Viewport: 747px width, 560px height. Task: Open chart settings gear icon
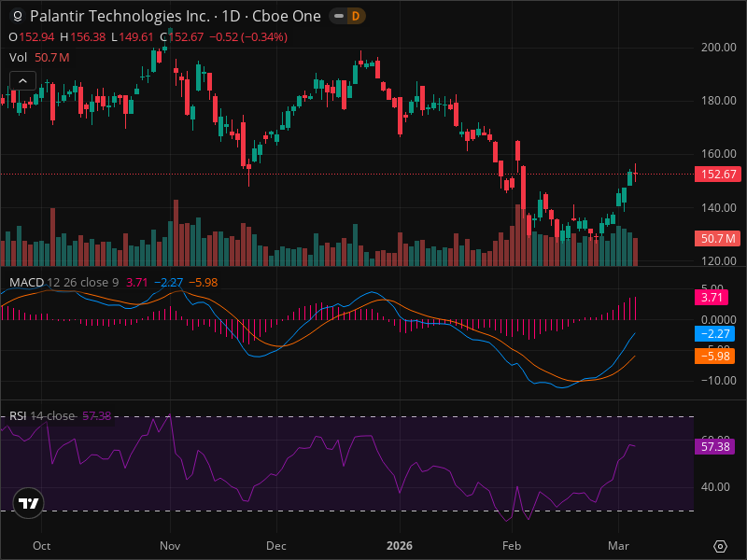(720, 546)
